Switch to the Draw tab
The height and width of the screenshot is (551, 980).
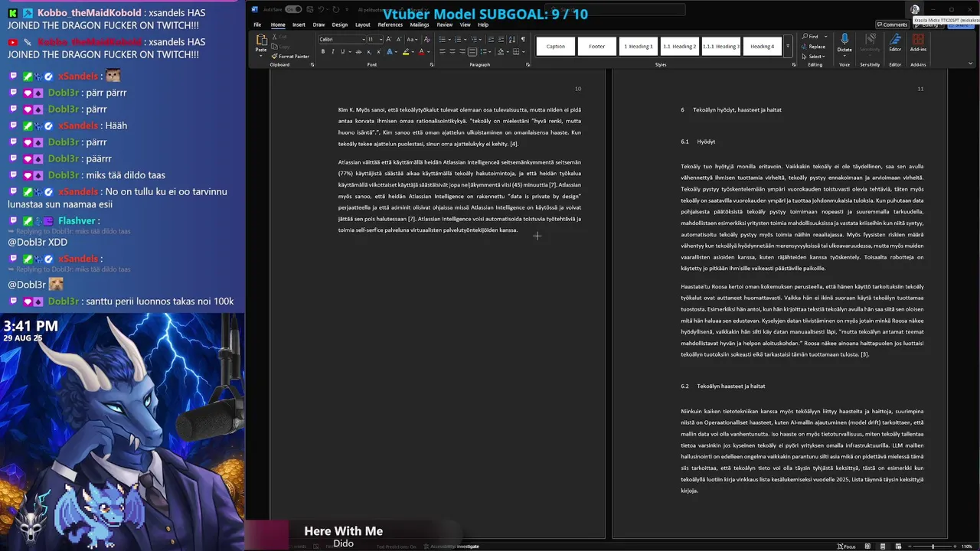[318, 24]
